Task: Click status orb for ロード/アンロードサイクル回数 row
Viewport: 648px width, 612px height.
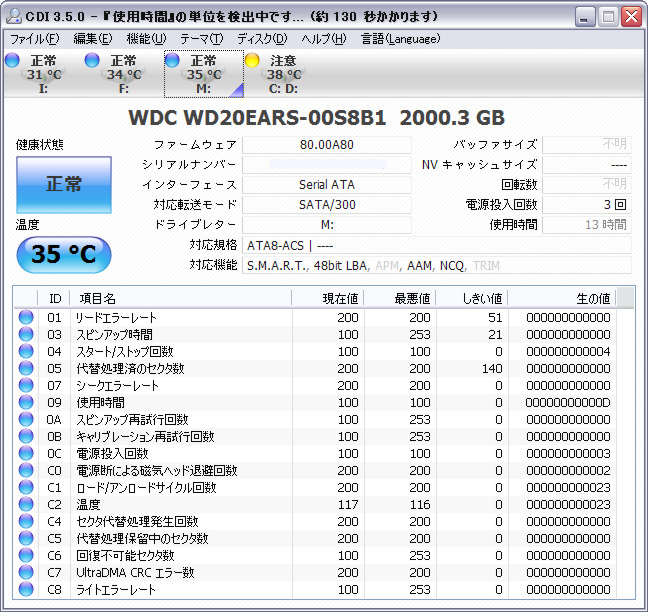Action: coord(26,487)
